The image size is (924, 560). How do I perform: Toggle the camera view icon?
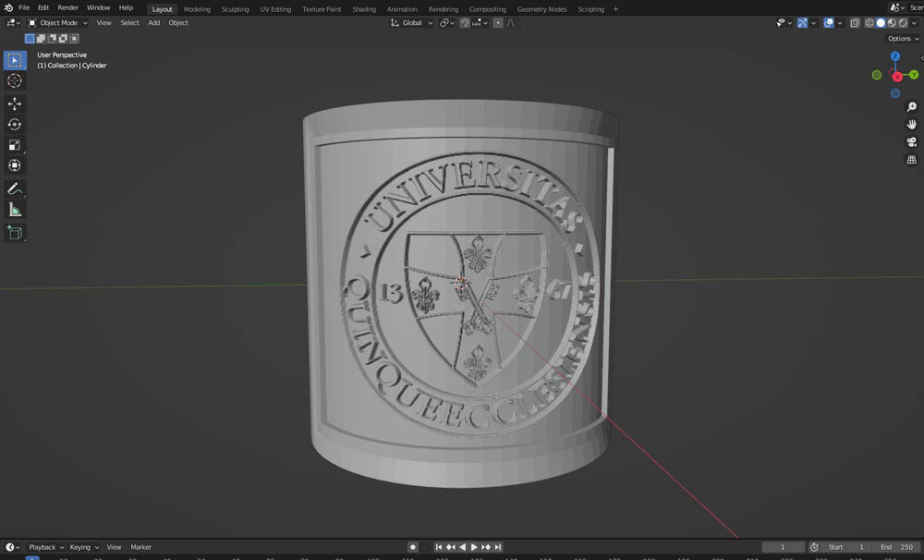click(912, 142)
